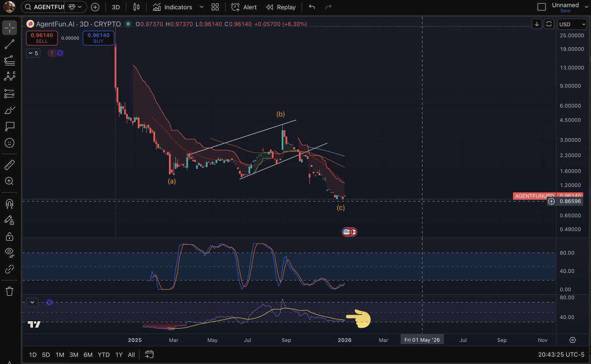This screenshot has width=591, height=364.
Task: Collapse the indicator legend showing 5
Action: [33, 53]
